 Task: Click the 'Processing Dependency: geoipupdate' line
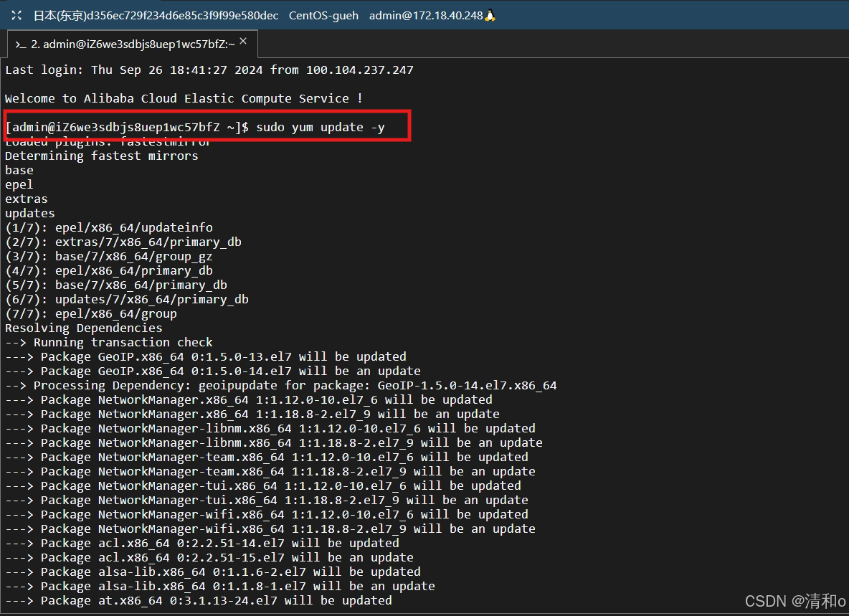click(x=281, y=385)
